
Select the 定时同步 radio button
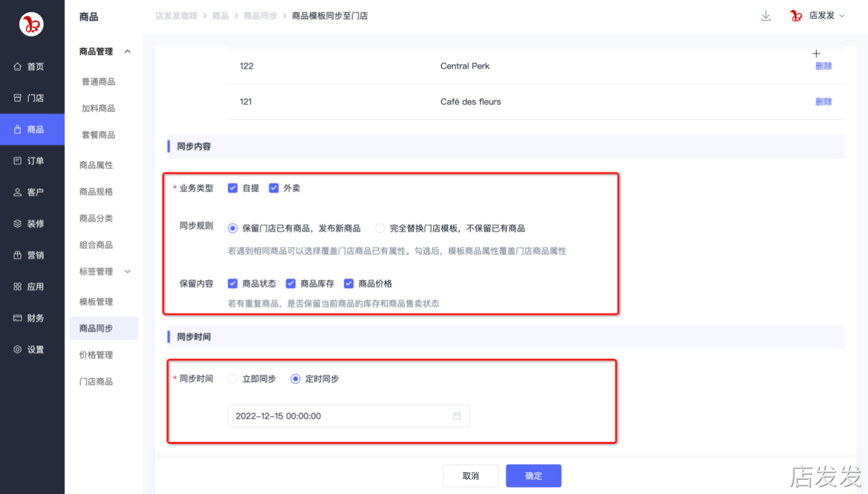click(x=296, y=379)
